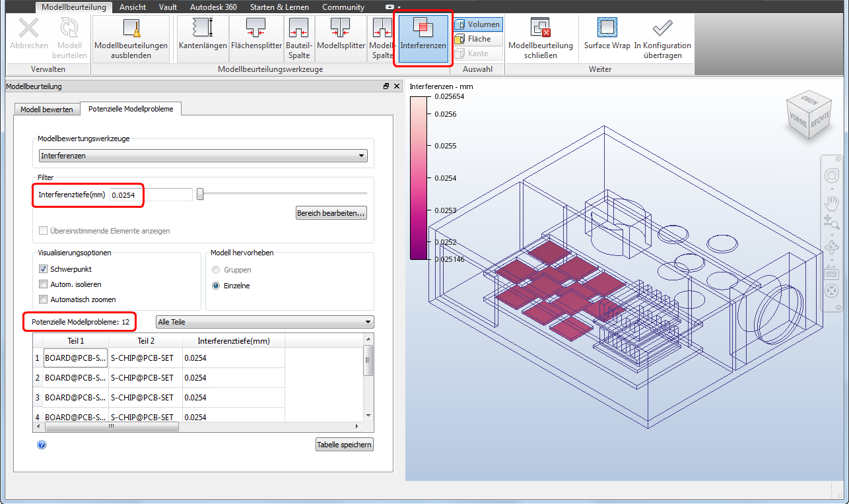Select the Gruppen radio button

tap(215, 270)
